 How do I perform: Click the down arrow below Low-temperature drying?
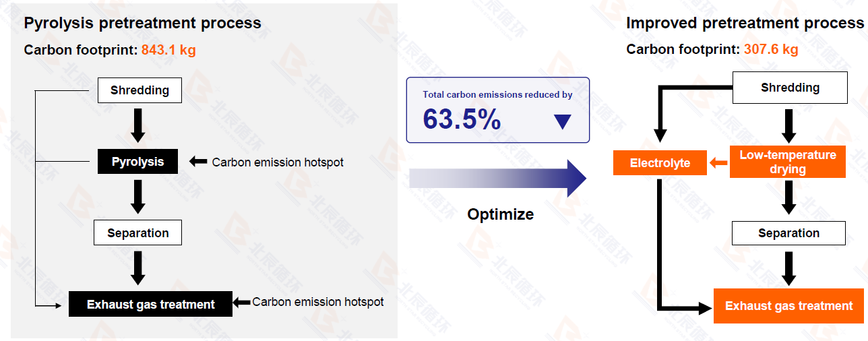click(788, 198)
